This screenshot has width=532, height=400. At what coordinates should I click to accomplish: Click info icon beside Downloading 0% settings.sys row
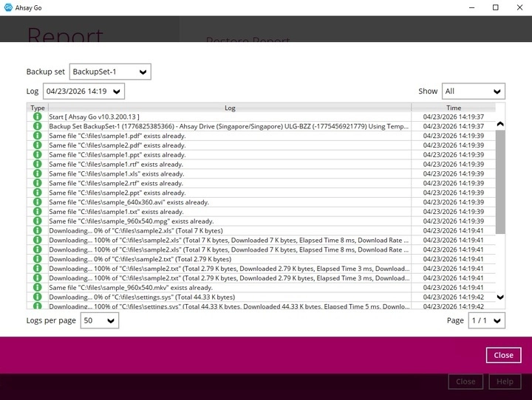tap(38, 297)
